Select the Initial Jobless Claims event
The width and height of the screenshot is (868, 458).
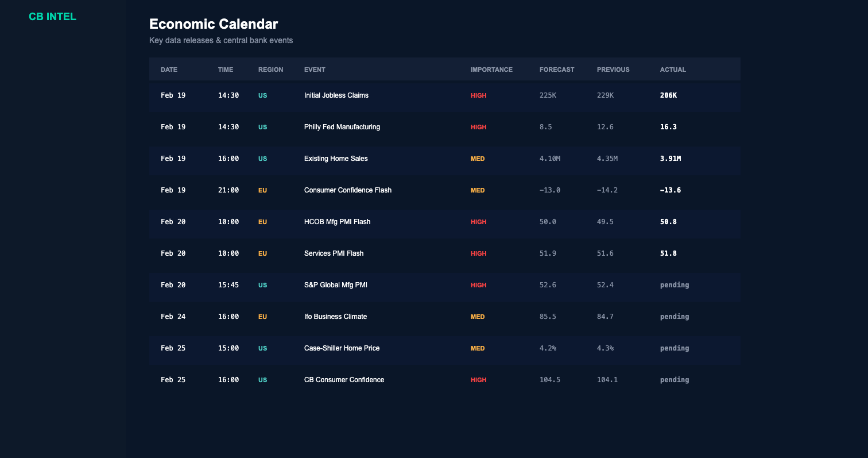click(336, 95)
